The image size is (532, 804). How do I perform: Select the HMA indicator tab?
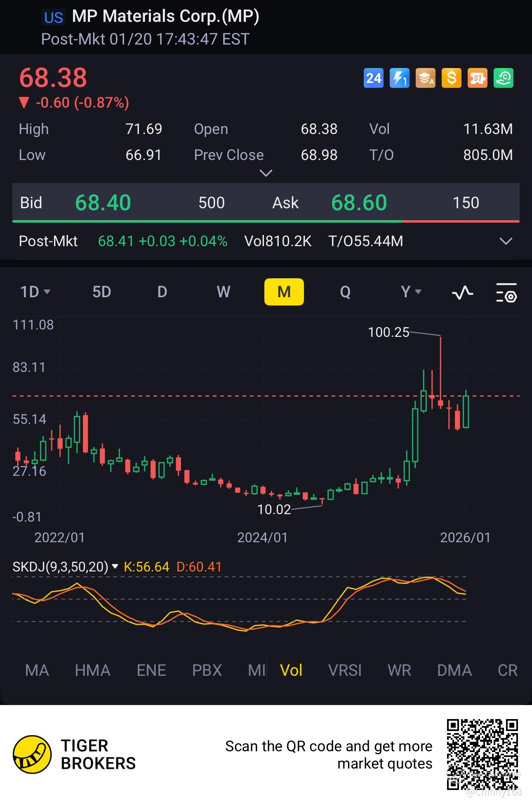point(93,670)
